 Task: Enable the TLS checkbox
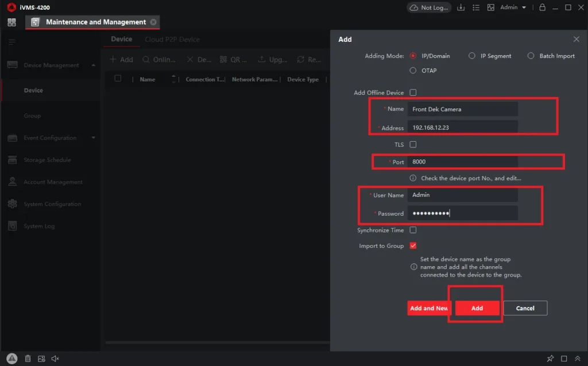tap(413, 144)
